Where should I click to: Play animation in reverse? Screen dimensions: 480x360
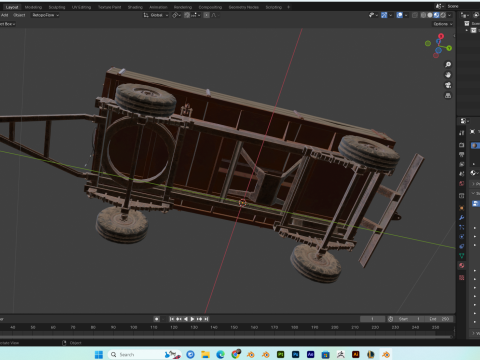coord(186,319)
